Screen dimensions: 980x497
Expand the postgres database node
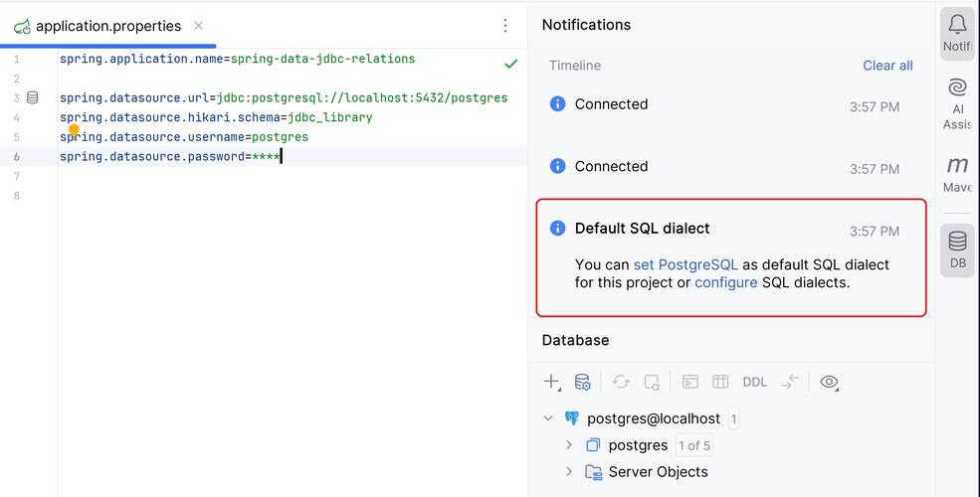569,445
